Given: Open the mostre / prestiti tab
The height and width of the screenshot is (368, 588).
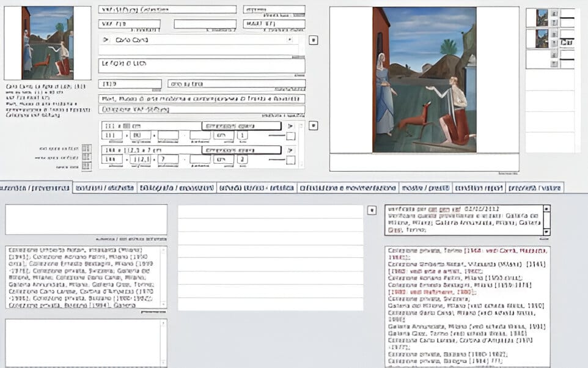Looking at the screenshot, I should 426,188.
